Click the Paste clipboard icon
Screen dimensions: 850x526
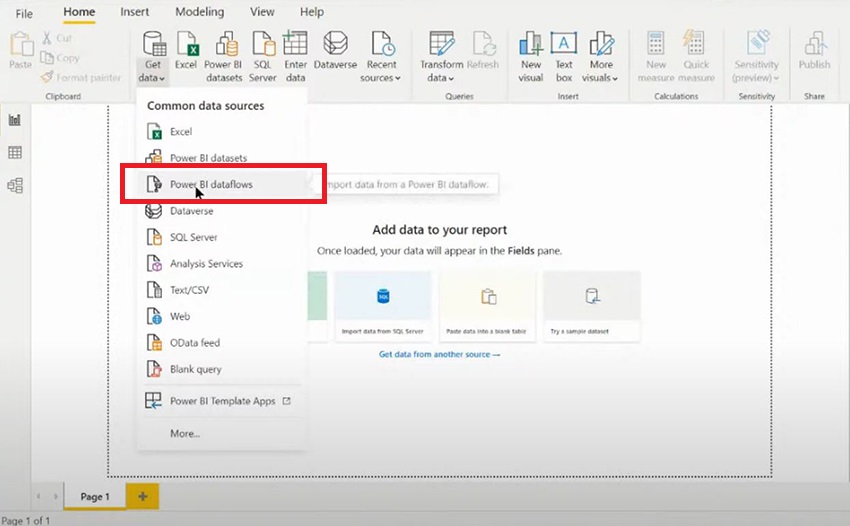21,50
